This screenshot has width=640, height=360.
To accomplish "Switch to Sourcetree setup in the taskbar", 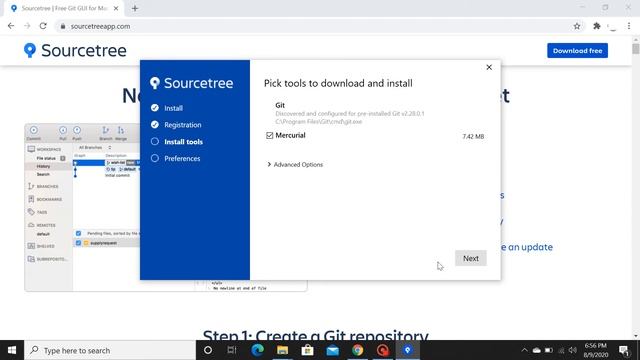I will pyautogui.click(x=407, y=350).
